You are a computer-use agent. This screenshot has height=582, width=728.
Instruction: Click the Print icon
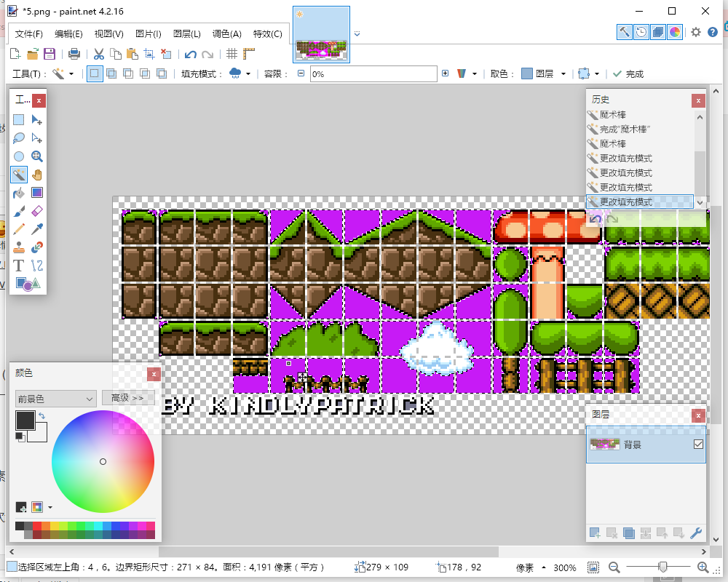74,54
